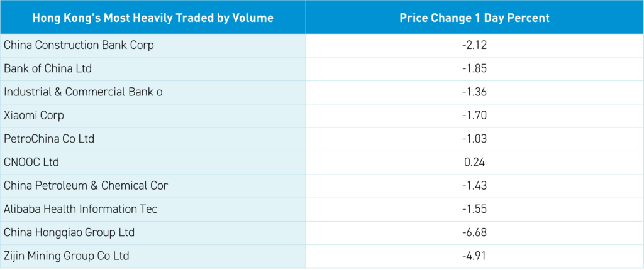Select Zijin Mining Group Co Ltd
644x270 pixels.
coord(66,256)
